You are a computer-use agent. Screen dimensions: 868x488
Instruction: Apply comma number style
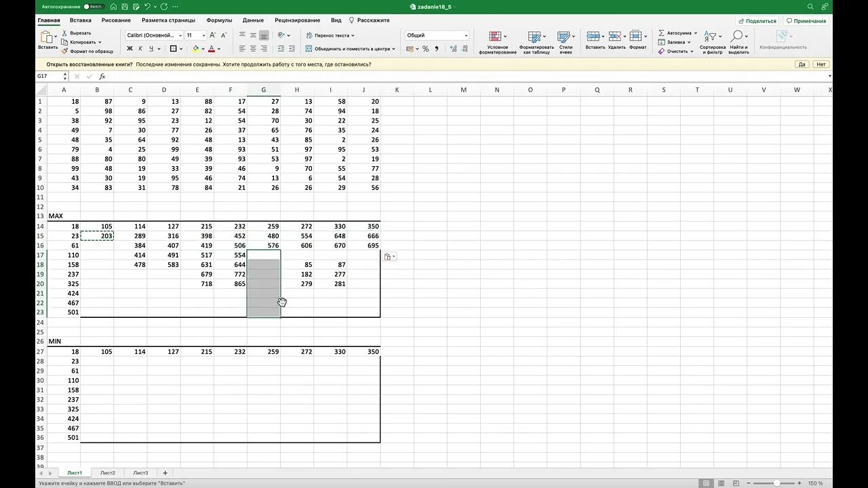pos(436,49)
